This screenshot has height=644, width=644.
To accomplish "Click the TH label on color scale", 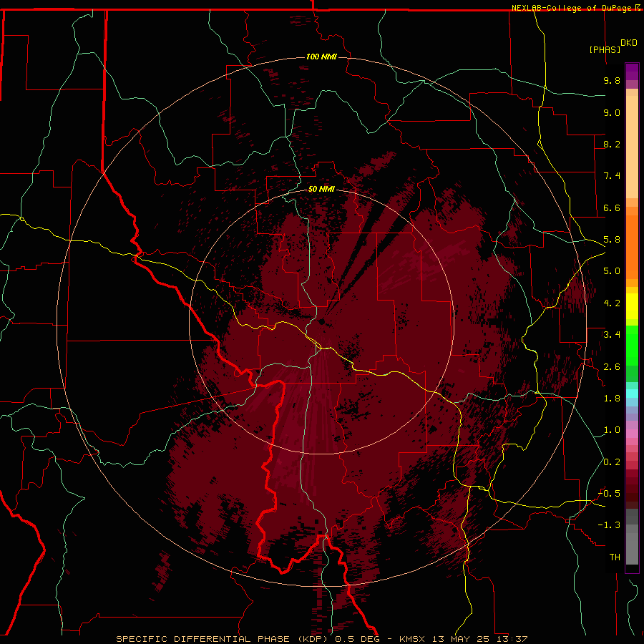I will pos(615,557).
